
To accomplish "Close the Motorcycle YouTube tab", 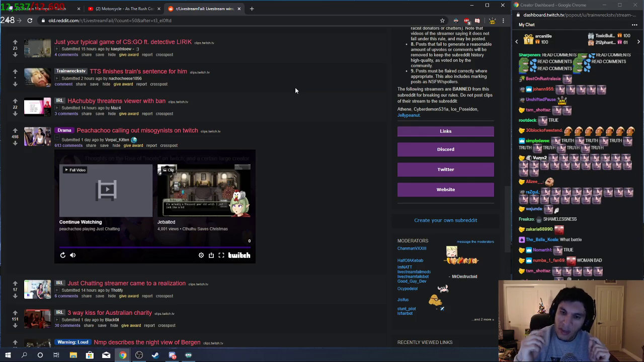I will [x=159, y=9].
